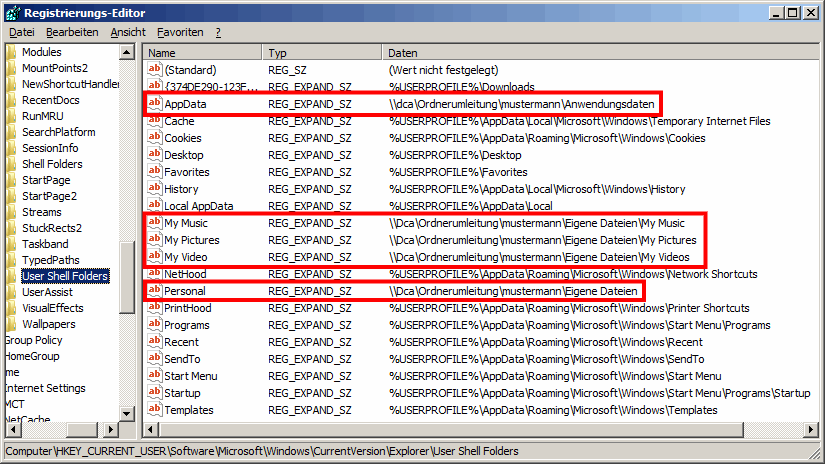Select the Templates value icon

[154, 410]
